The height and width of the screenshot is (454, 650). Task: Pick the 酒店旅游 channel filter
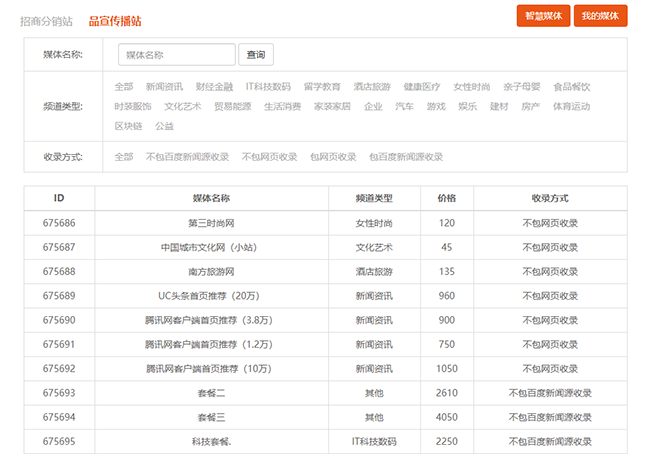(372, 87)
